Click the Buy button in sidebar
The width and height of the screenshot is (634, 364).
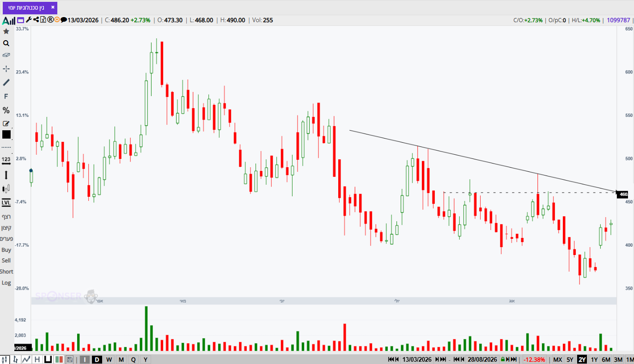pos(6,250)
